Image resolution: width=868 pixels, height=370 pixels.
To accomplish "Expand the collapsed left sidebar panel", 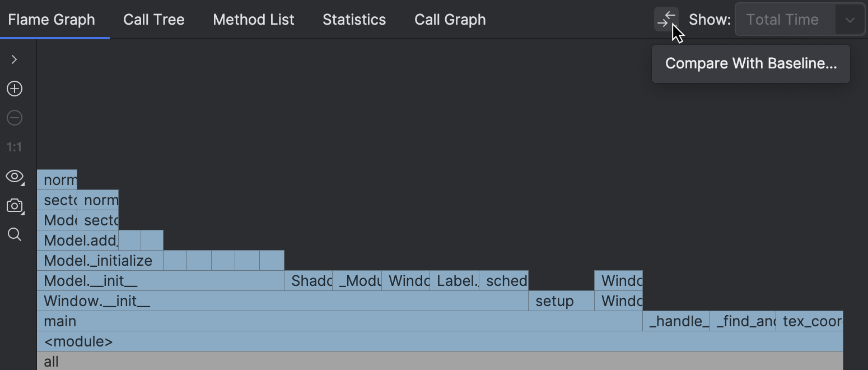I will (x=15, y=59).
